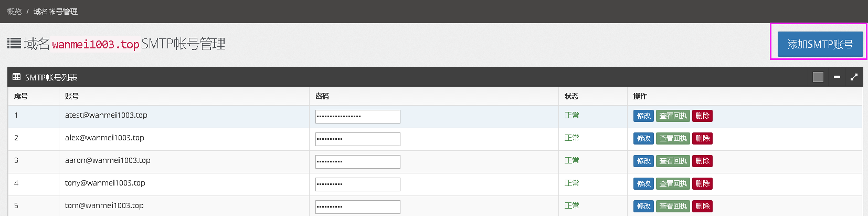Screen dimensions: 868x216
Task: Click the 账号 column header
Action: click(x=72, y=96)
